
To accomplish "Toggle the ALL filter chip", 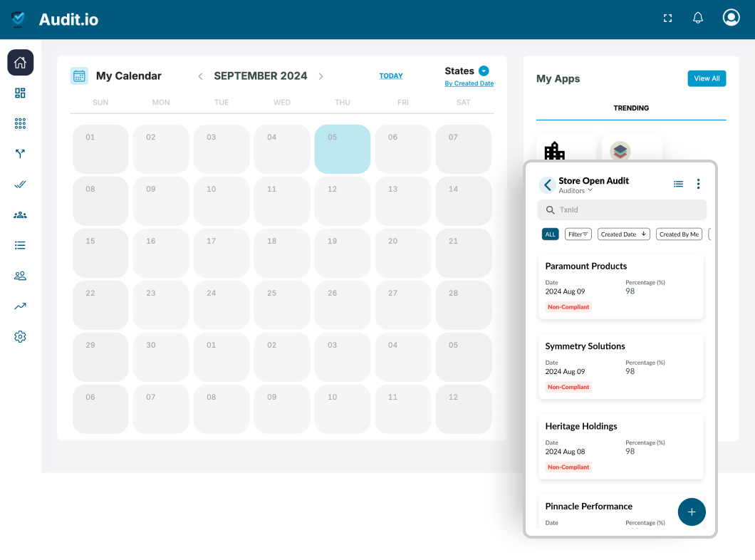I will point(550,234).
